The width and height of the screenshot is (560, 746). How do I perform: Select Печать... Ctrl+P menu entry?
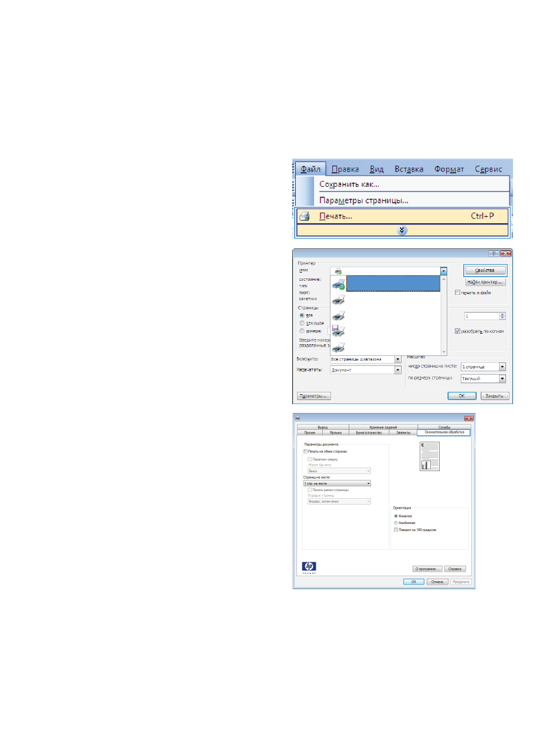(402, 216)
